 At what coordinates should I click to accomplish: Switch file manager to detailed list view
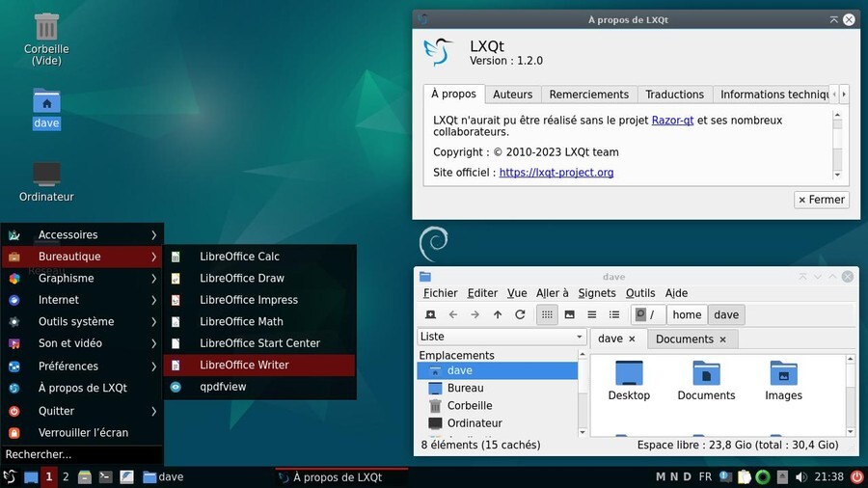614,314
